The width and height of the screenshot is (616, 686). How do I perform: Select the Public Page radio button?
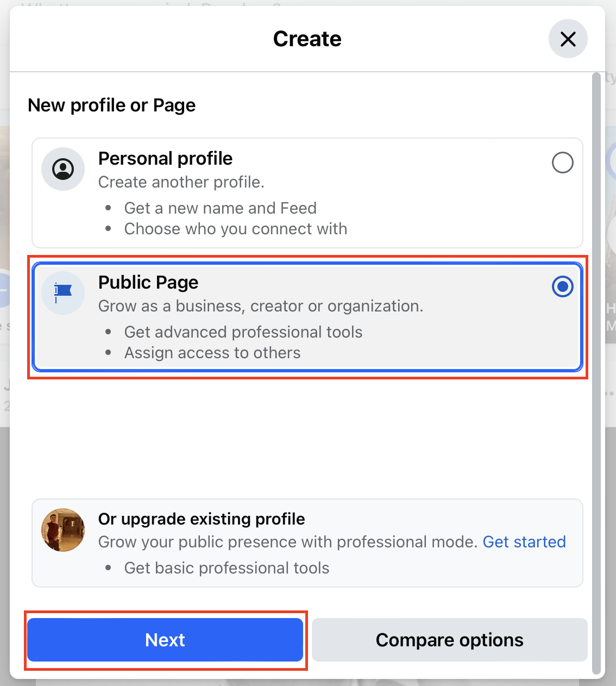point(562,286)
